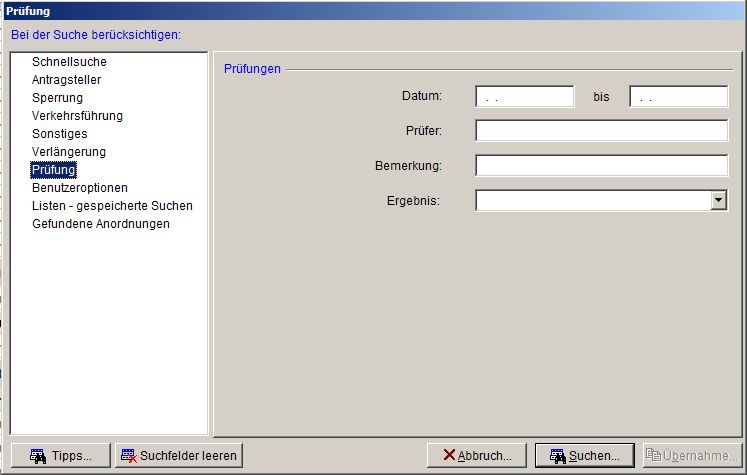747x475 pixels.
Task: Click the copy icon on Übernahme button
Action: (653, 455)
